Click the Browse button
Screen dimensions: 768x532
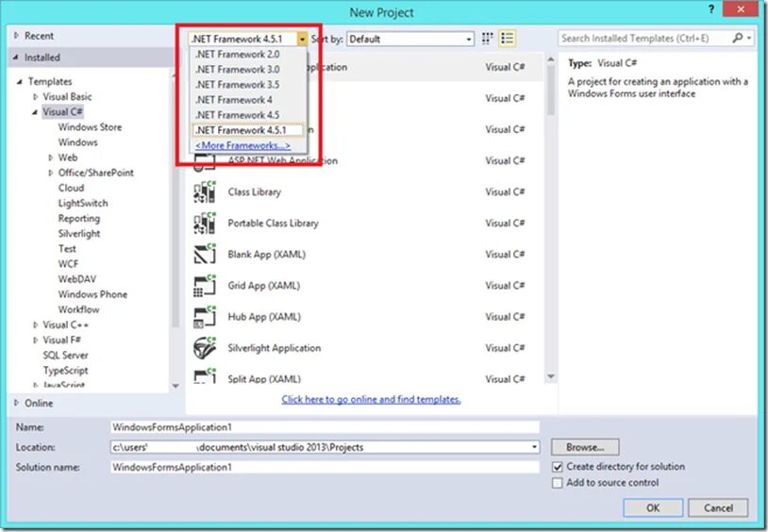(x=585, y=447)
